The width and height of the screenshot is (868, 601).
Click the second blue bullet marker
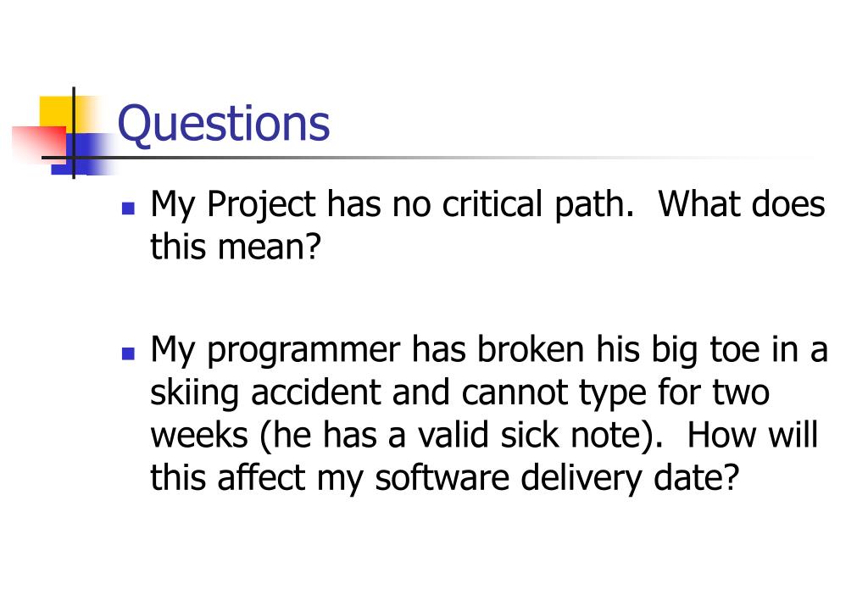pos(128,353)
